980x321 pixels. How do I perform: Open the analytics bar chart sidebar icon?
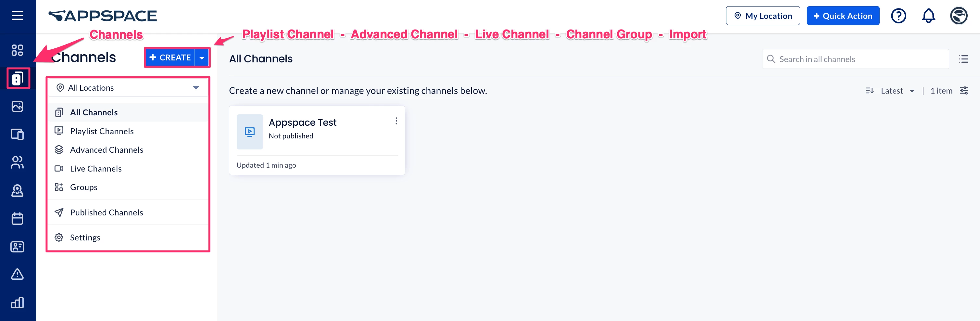point(17,303)
